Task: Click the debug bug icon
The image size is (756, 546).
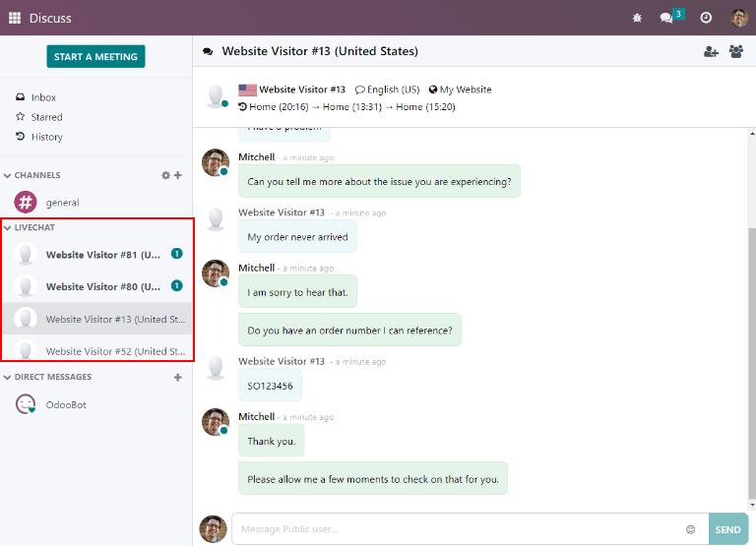Action: tap(637, 18)
